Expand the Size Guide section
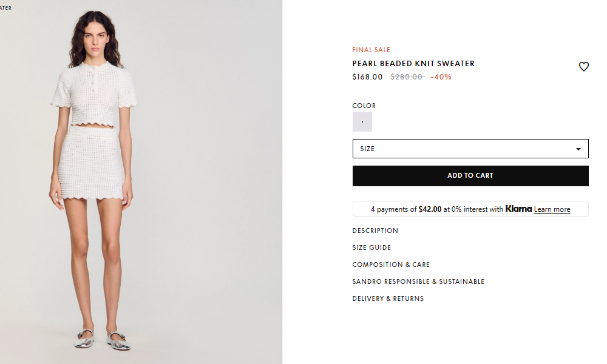Image resolution: width=607 pixels, height=364 pixels. point(371,248)
